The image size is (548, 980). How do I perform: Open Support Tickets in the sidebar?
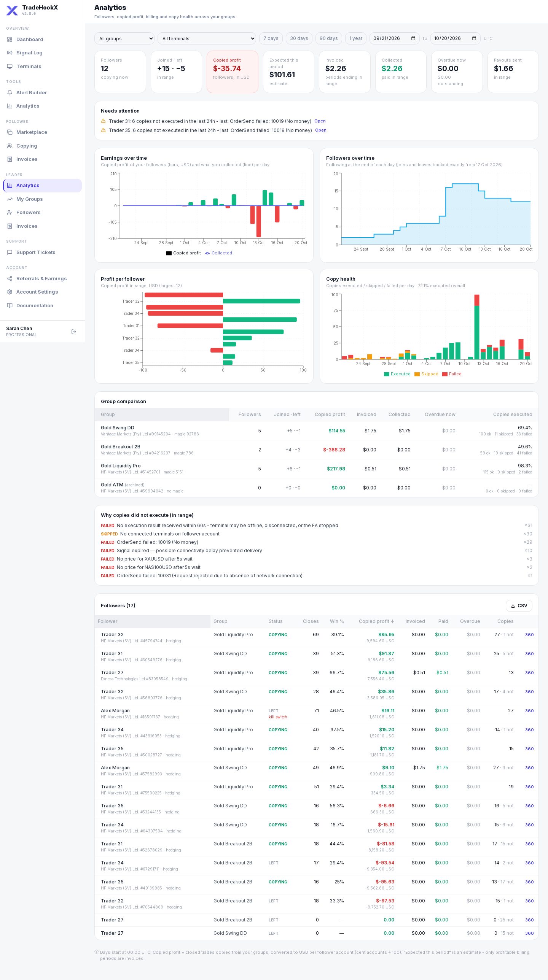tap(42, 252)
